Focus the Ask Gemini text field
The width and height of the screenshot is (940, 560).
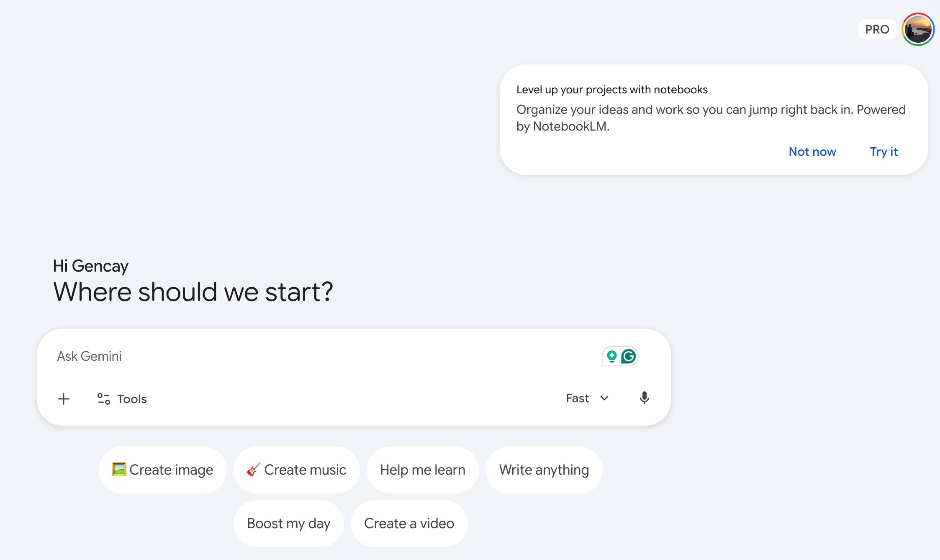tap(293, 356)
